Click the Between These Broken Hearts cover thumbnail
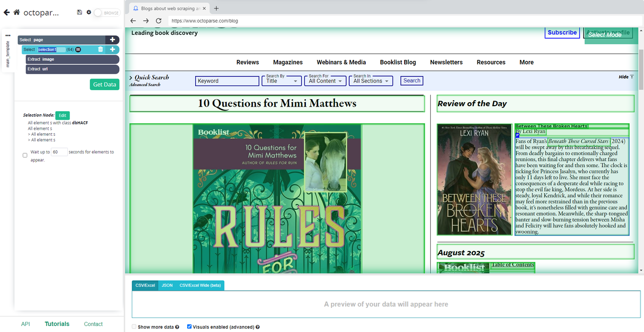Image resolution: width=644 pixels, height=332 pixels. tap(474, 180)
